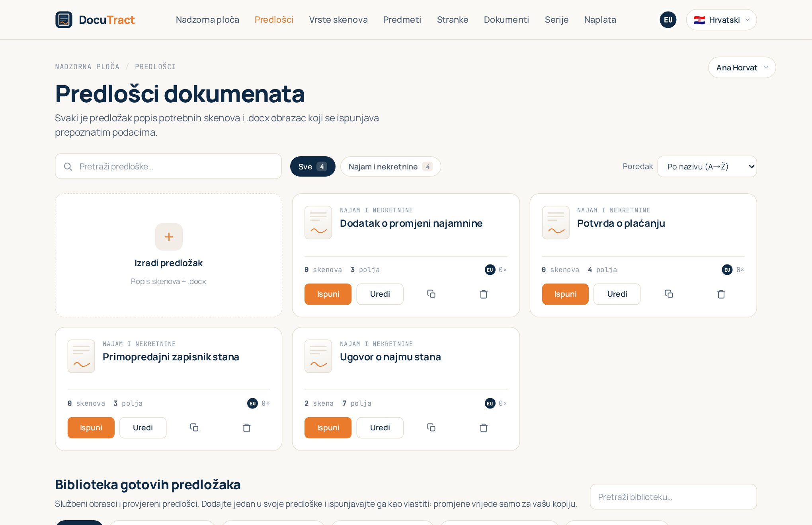This screenshot has height=525, width=812.
Task: Click Uredi on Dodatak o promjeni najamnine
Action: [x=380, y=294]
